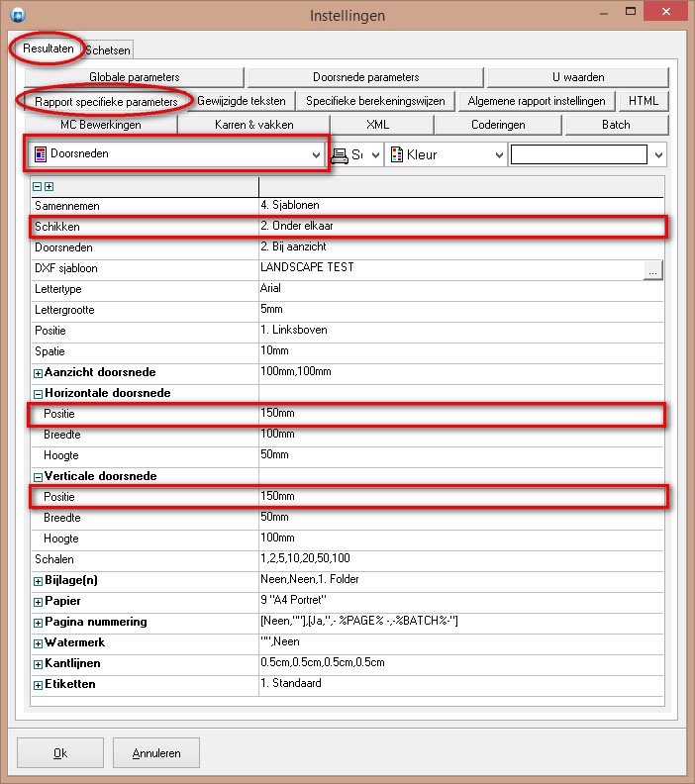The height and width of the screenshot is (784, 695).
Task: Switch to the Schetsen tab
Action: (108, 50)
